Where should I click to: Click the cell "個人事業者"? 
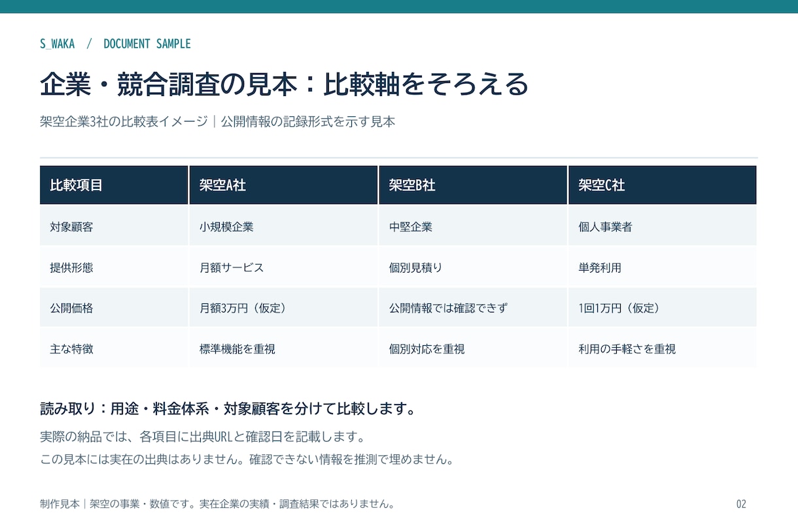[662, 227]
